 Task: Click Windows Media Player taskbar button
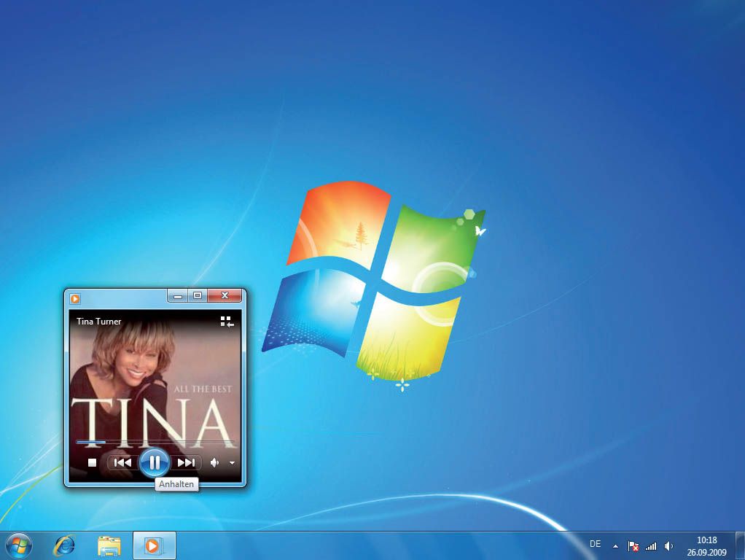click(154, 545)
